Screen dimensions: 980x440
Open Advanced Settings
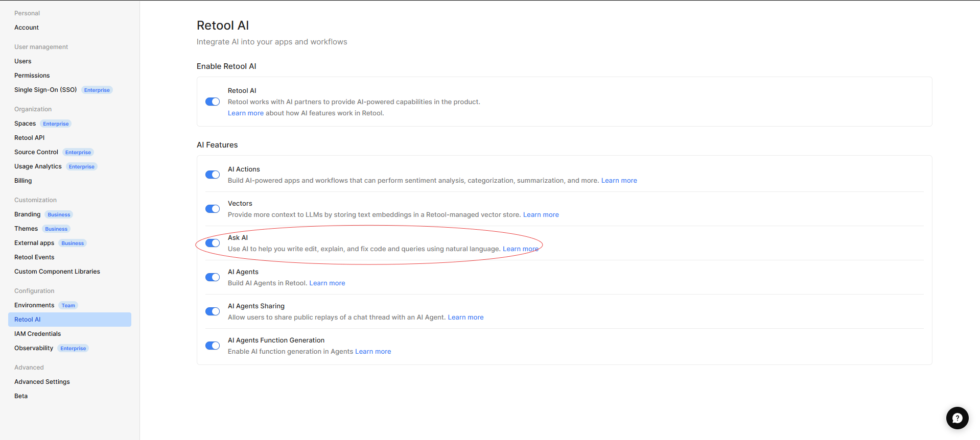point(42,382)
